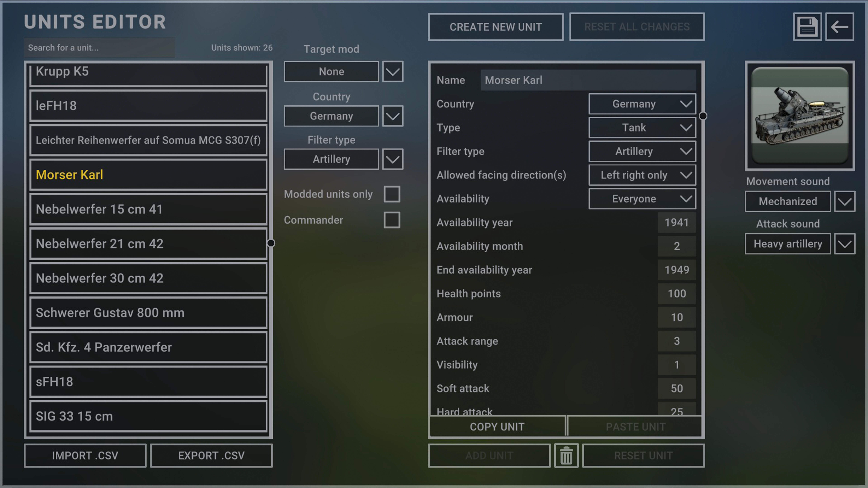Click the unit list scrollbar handle
Viewport: 868px width, 488px height.
[x=271, y=243]
